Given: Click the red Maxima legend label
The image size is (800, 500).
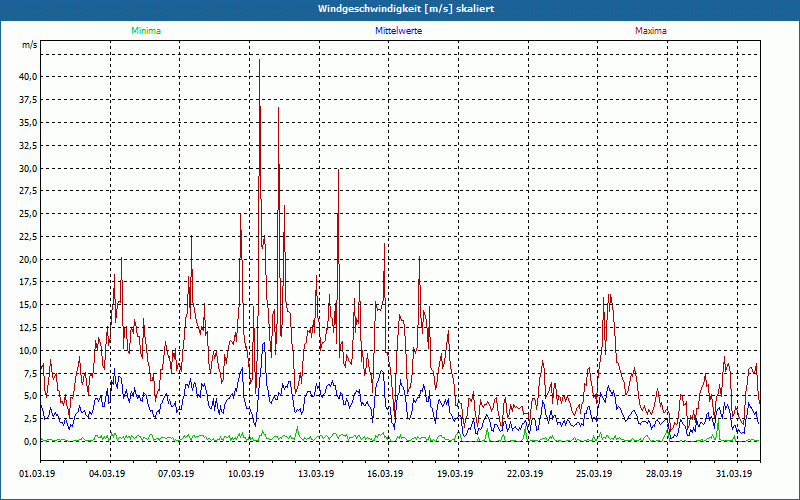Looking at the screenshot, I should click(651, 31).
